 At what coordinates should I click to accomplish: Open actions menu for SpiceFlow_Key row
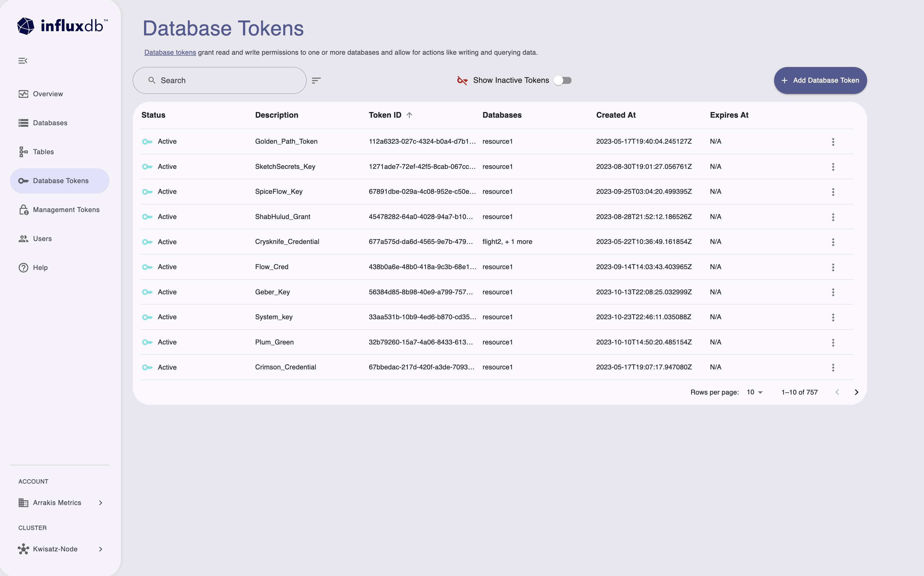coord(833,192)
